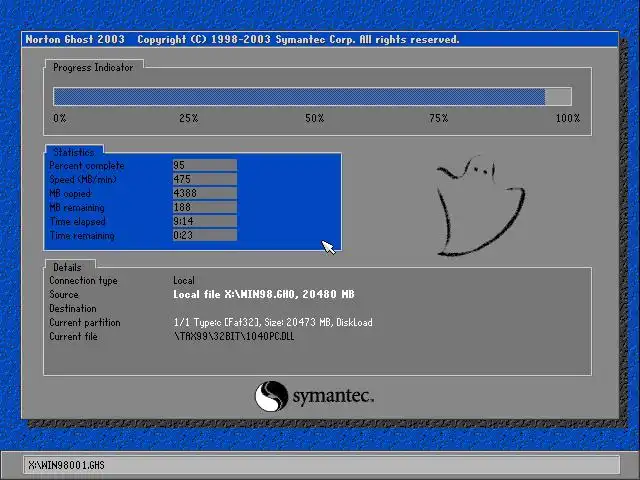Click the Destination label
Screen dimensions: 640x480
click(73, 308)
